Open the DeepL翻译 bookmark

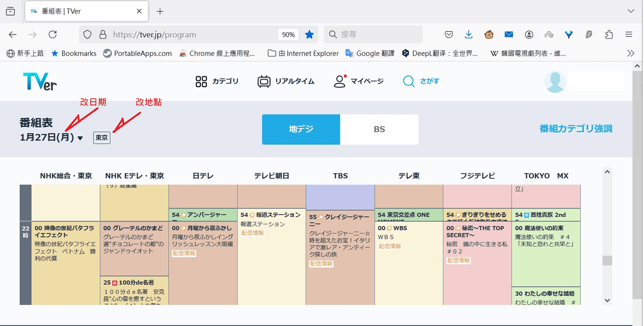pos(440,53)
